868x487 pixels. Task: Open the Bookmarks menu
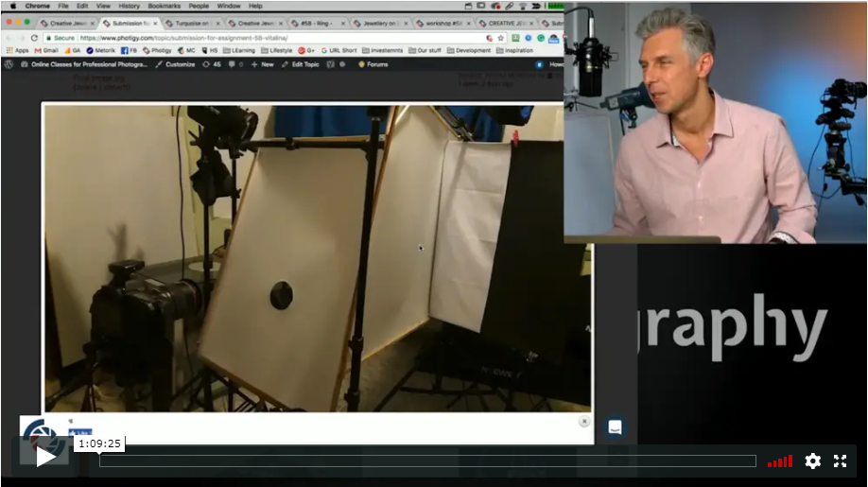coord(164,6)
